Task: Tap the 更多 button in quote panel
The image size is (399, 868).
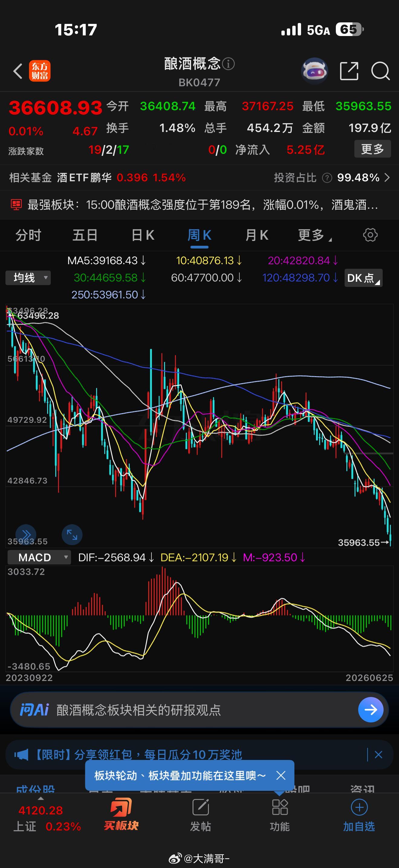Action: pyautogui.click(x=372, y=149)
